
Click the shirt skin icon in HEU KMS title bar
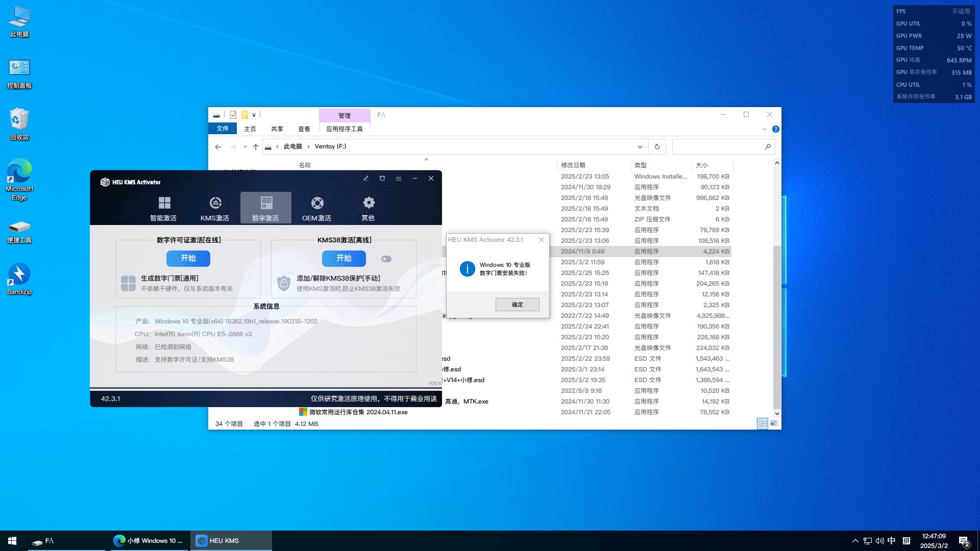coord(382,179)
